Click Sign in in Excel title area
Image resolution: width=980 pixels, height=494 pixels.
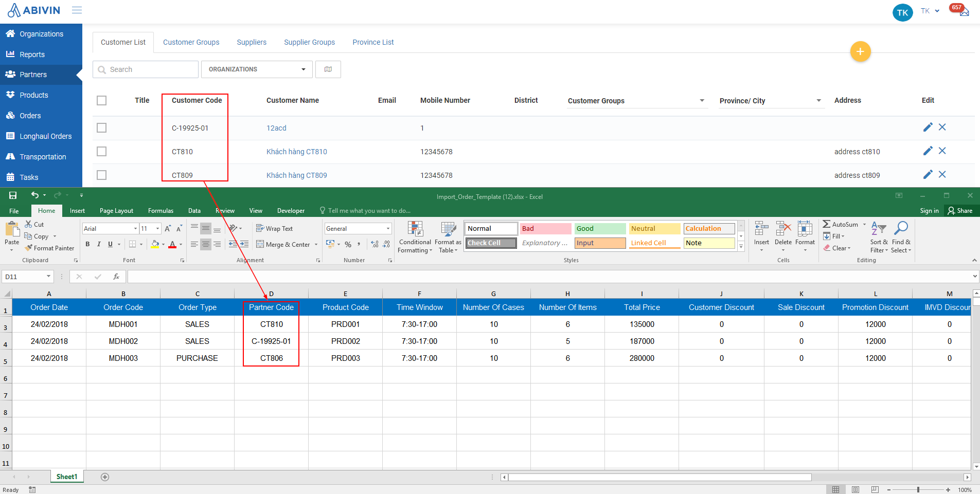(929, 211)
